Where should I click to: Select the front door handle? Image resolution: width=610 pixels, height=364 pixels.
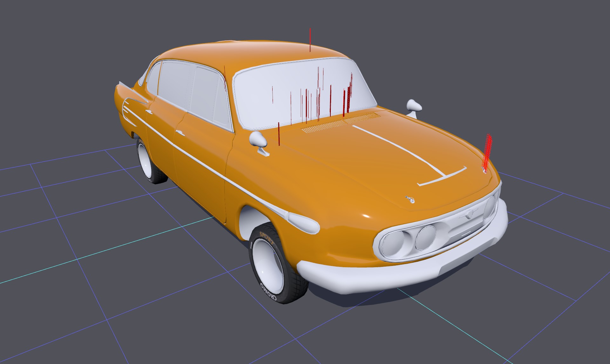pyautogui.click(x=180, y=133)
